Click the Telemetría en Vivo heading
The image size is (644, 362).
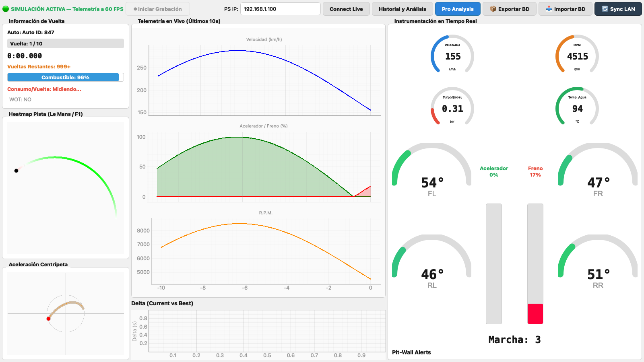point(179,21)
